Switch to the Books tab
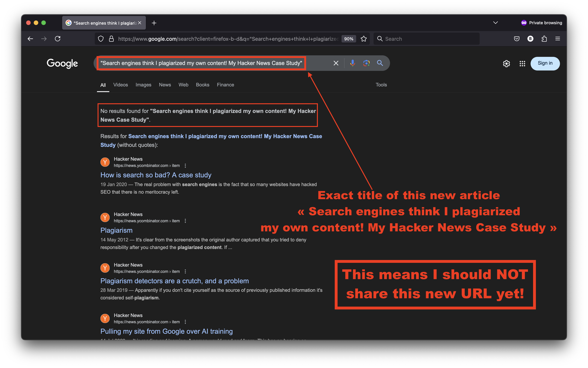The height and width of the screenshot is (368, 588). [202, 85]
